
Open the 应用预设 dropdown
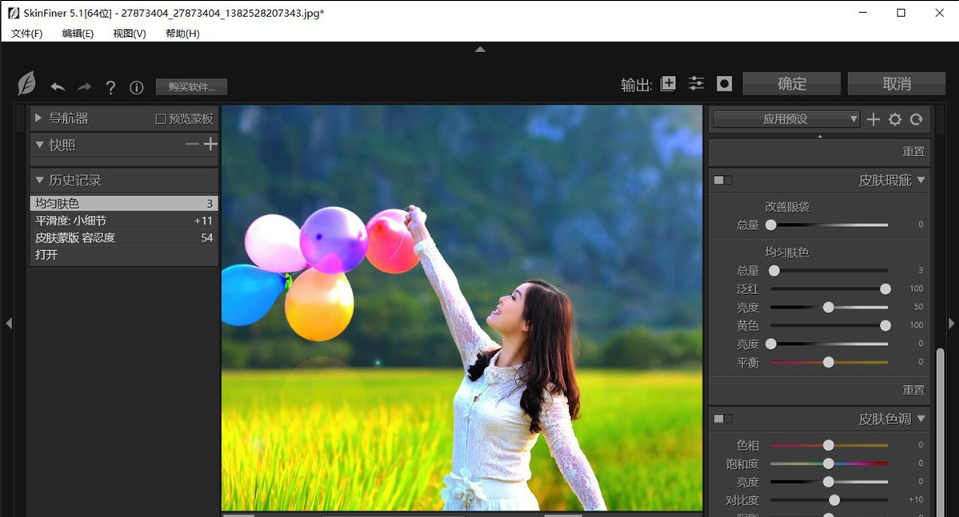787,119
